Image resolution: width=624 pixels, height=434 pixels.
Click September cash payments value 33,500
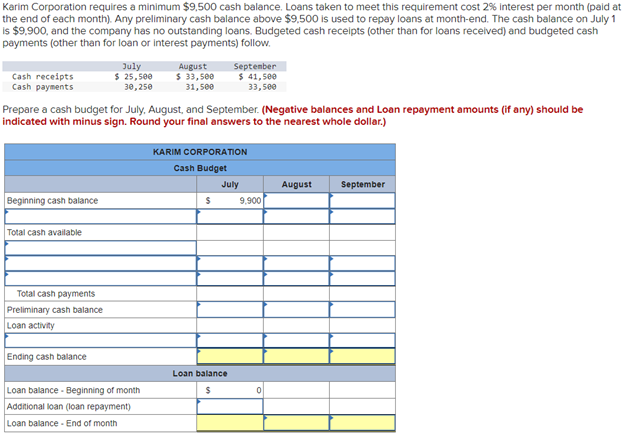click(262, 87)
